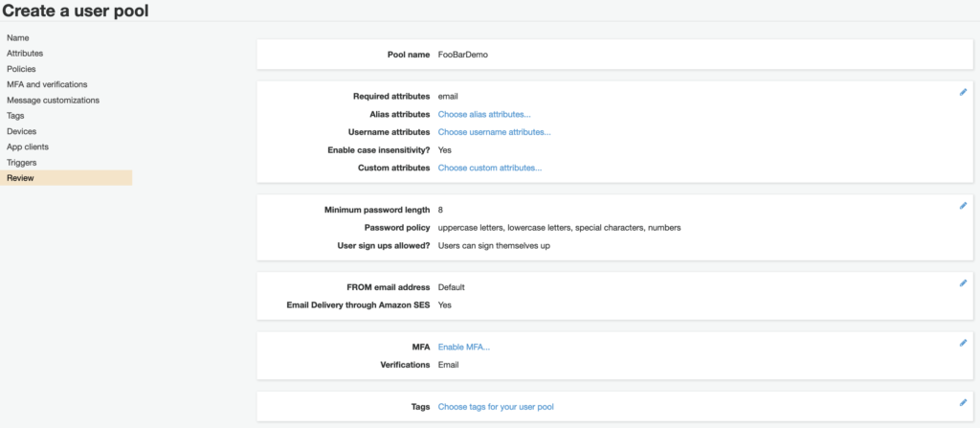Open the Name step in the sidebar
This screenshot has width=980, height=428.
click(x=18, y=37)
